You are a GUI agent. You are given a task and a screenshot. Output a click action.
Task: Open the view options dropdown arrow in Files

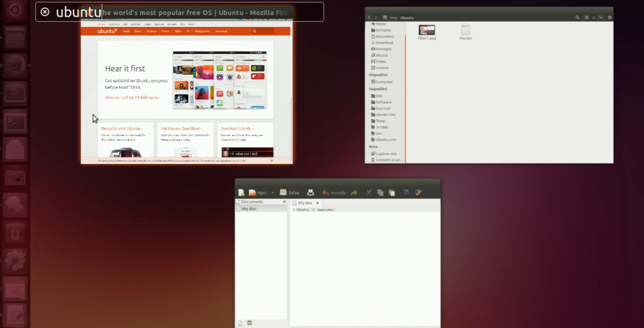pyautogui.click(x=600, y=17)
